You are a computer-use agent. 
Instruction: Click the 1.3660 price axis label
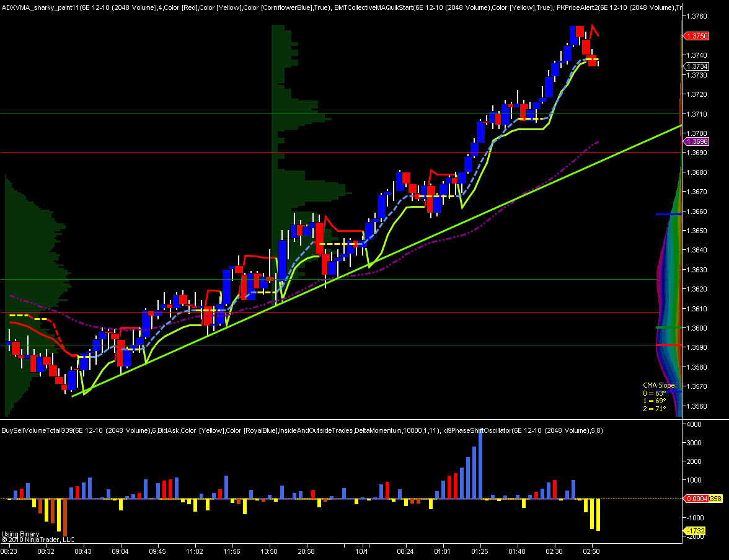(697, 211)
